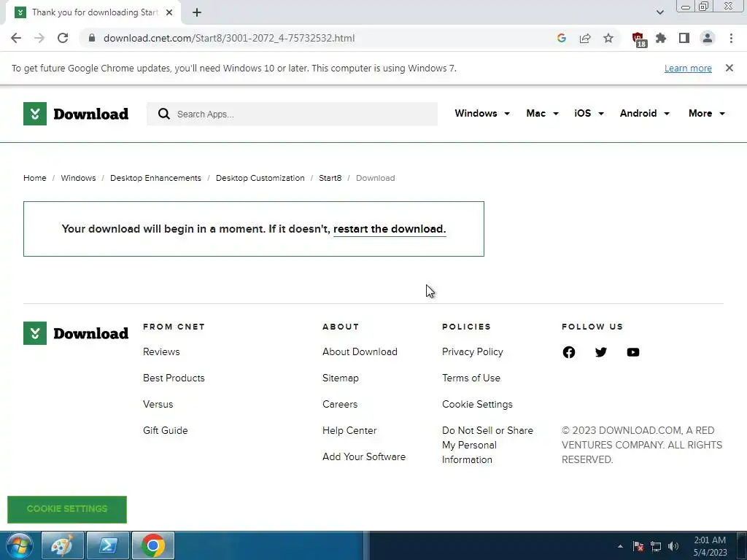Open Best Products footer link

[174, 378]
